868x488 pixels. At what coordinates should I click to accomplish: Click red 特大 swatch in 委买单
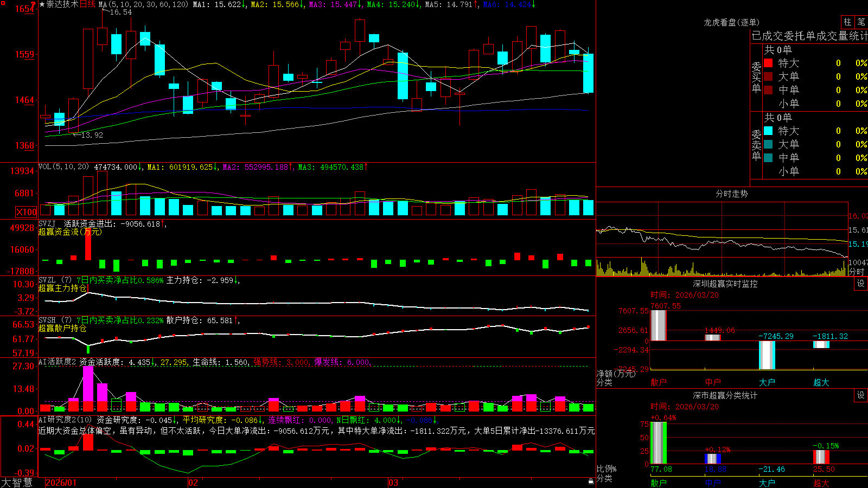[768, 63]
